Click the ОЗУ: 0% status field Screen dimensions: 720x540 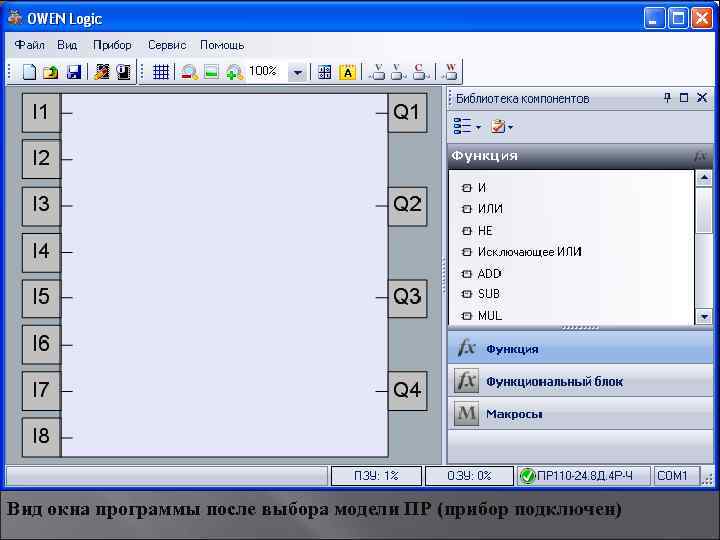click(x=469, y=476)
